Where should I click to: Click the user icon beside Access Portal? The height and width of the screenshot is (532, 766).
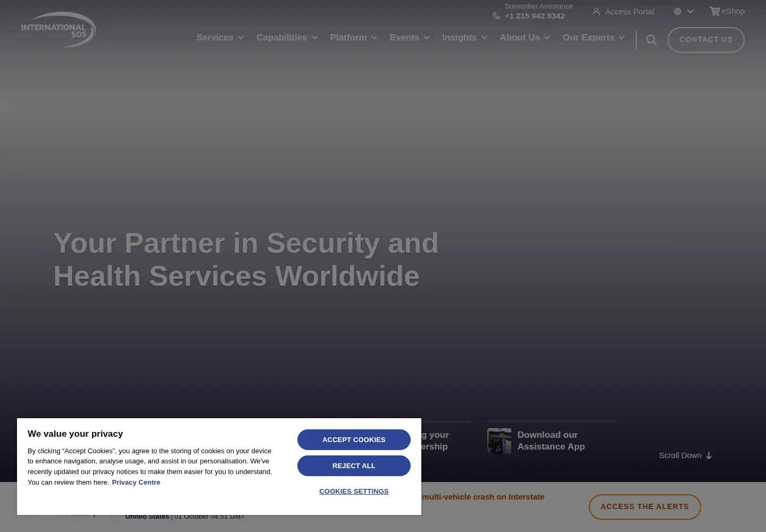596,12
